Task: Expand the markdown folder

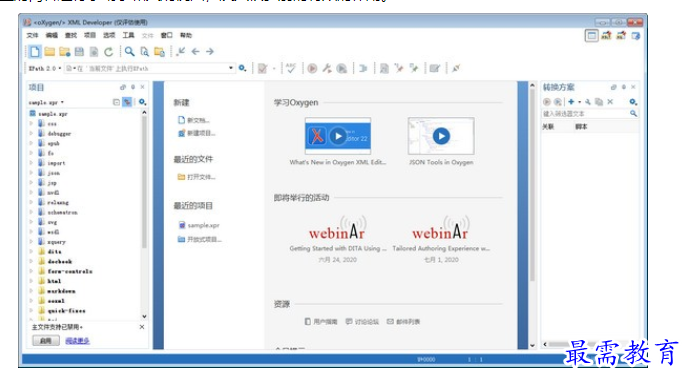Action: point(31,291)
